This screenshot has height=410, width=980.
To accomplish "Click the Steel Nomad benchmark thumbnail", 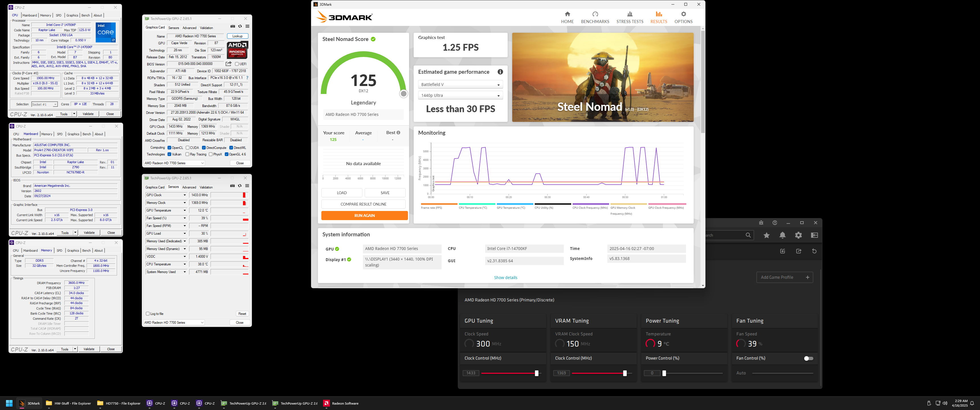I will tap(603, 77).
